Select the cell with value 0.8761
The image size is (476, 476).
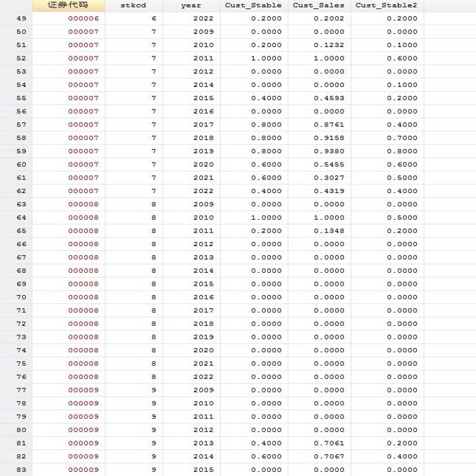[x=330, y=124]
